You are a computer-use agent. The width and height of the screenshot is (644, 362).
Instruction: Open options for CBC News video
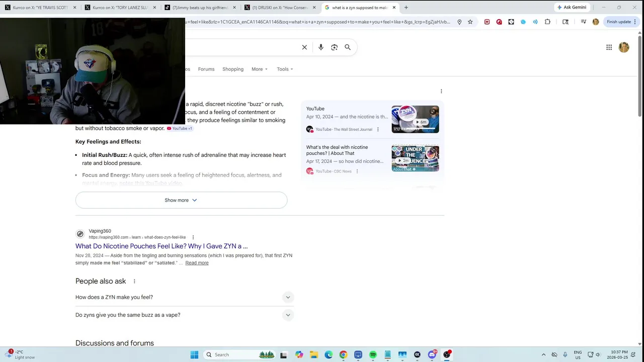point(357,171)
